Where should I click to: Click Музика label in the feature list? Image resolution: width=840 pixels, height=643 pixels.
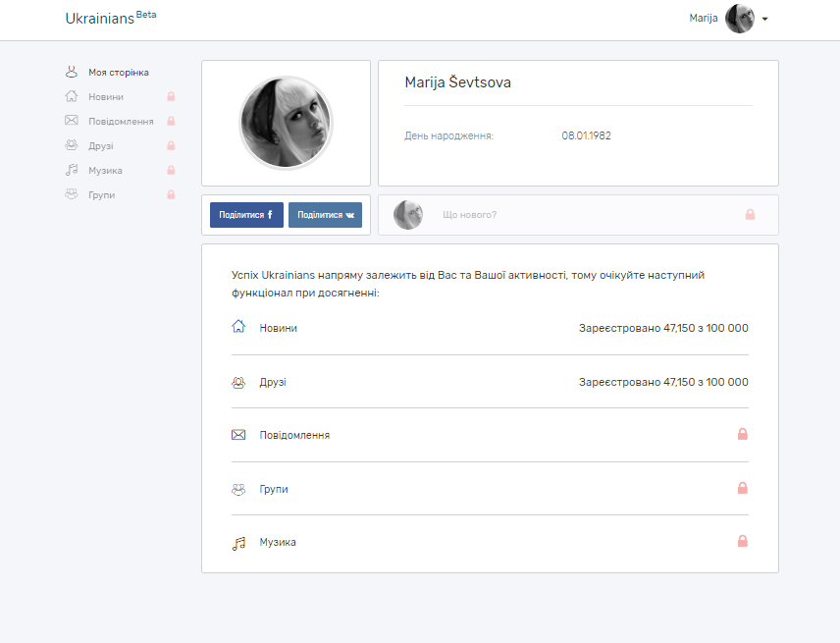[x=278, y=542]
